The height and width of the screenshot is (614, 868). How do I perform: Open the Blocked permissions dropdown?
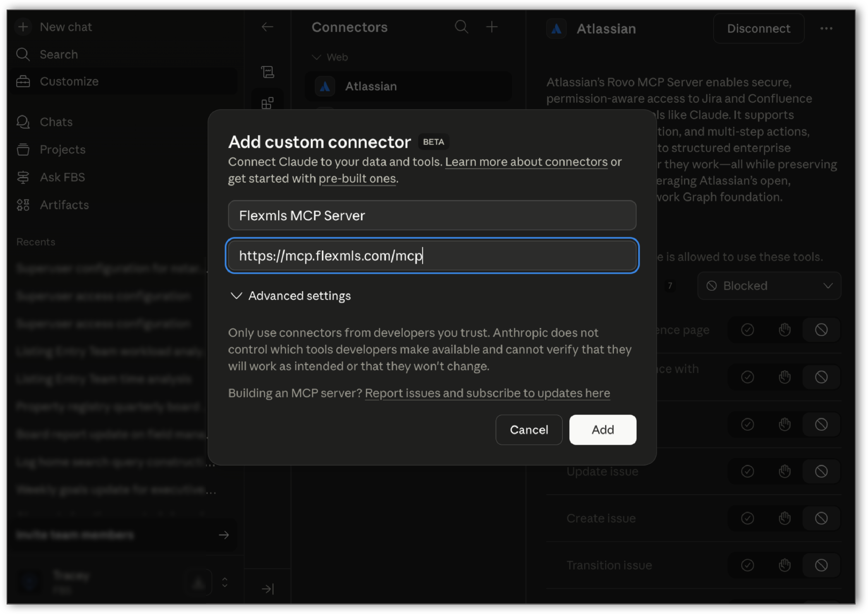click(769, 286)
